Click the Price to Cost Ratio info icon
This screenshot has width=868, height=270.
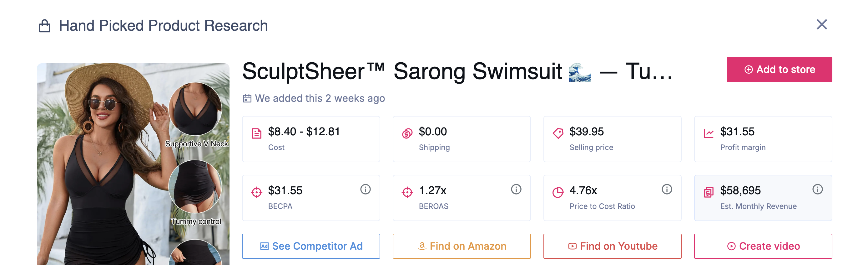click(667, 189)
